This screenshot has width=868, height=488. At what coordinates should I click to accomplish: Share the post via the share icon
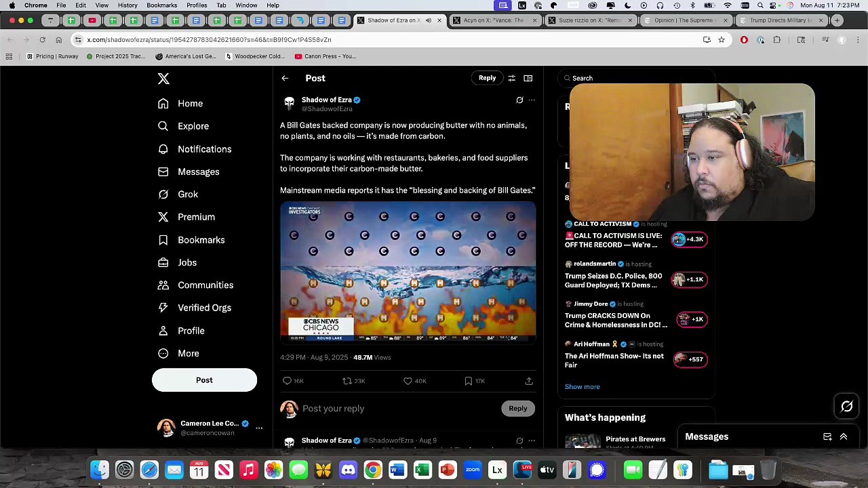tap(529, 381)
